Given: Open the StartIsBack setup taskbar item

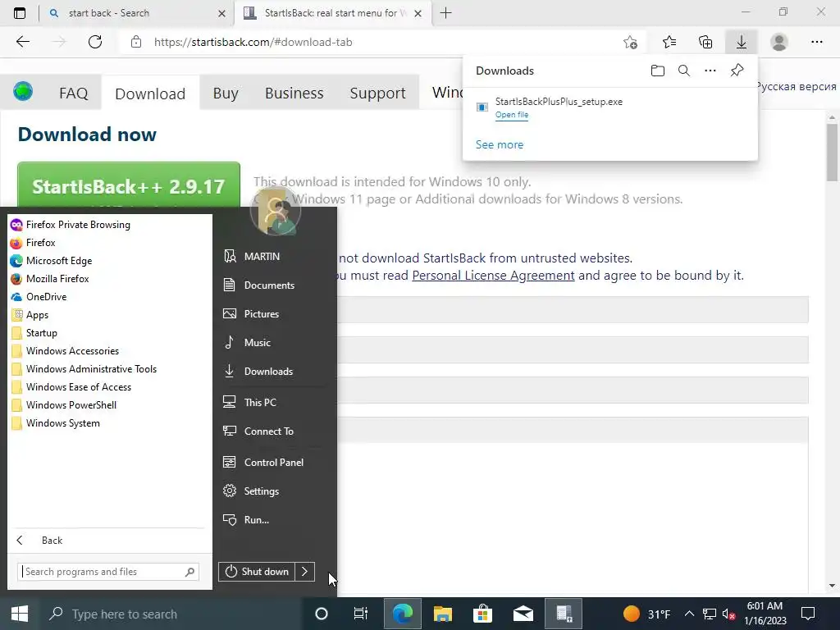Looking at the screenshot, I should click(x=564, y=614).
